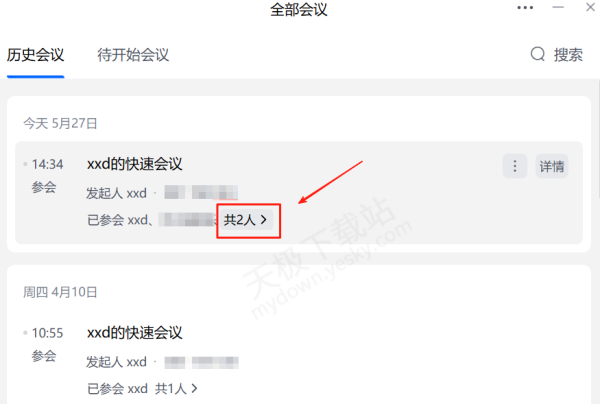Viewport: 600px width, 404px height.
Task: Click the 14:34 time label
Action: point(47,164)
